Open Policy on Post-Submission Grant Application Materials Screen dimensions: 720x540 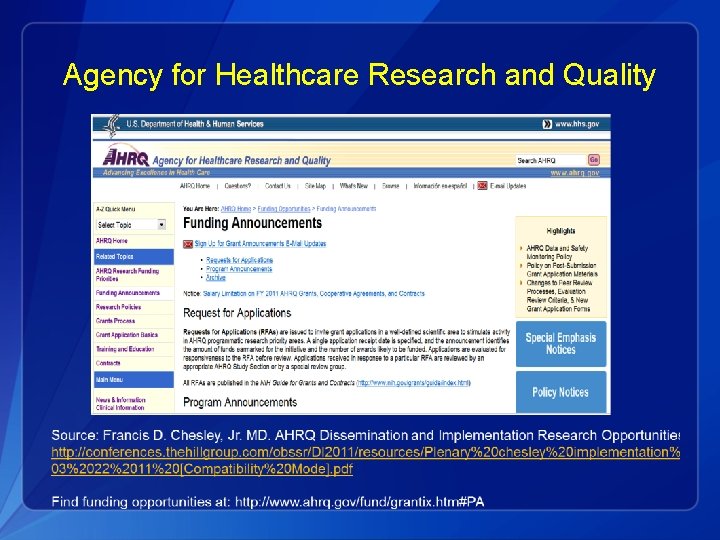pyautogui.click(x=562, y=270)
